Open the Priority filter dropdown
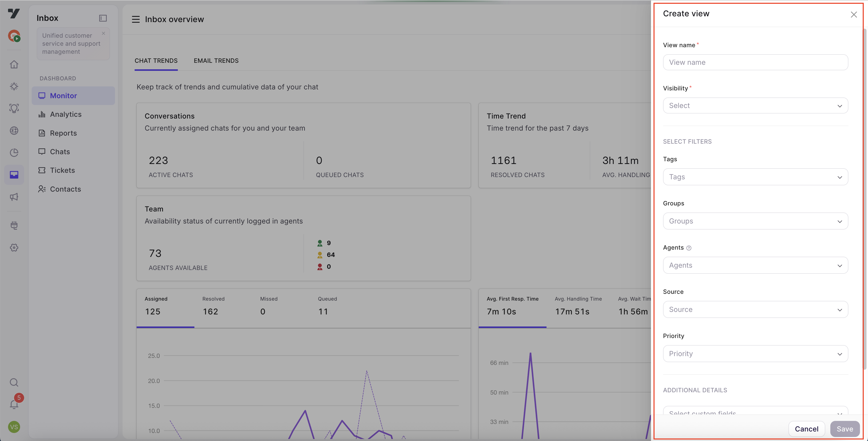Screen dimensions: 868x441 click(755, 353)
